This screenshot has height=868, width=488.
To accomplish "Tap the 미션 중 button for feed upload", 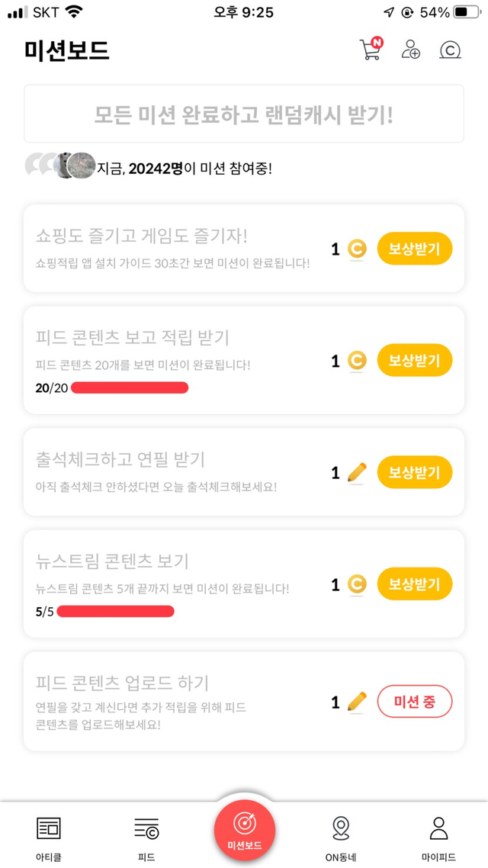I will tap(414, 702).
